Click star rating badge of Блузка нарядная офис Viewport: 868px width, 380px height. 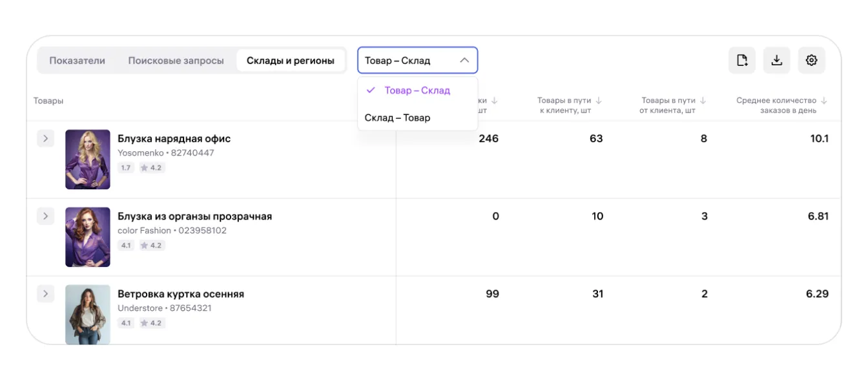(x=152, y=168)
